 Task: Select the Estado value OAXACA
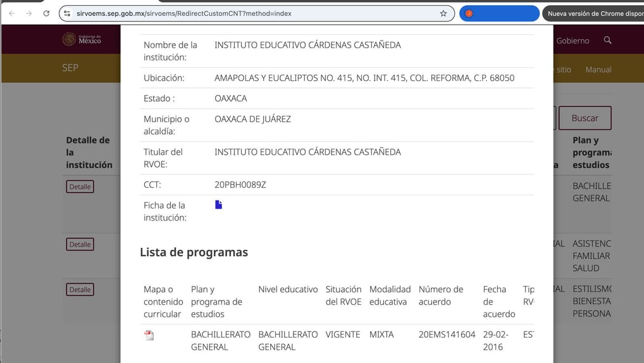point(231,99)
